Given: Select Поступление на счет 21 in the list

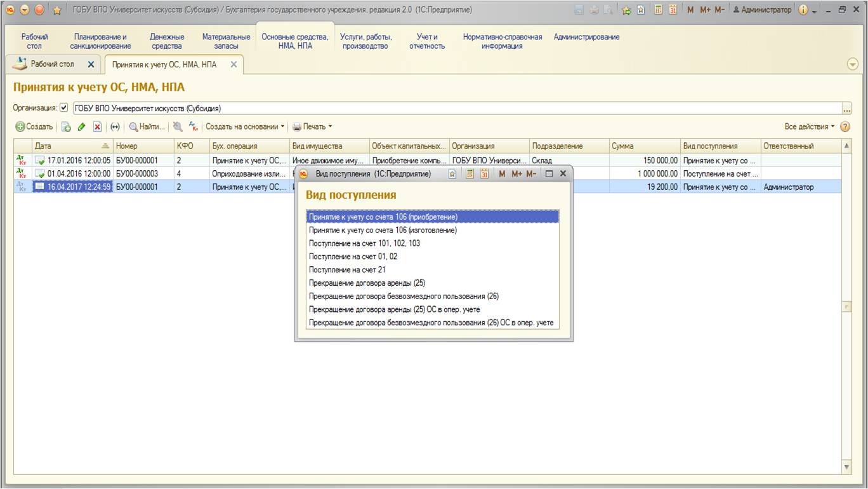Looking at the screenshot, I should [x=346, y=270].
